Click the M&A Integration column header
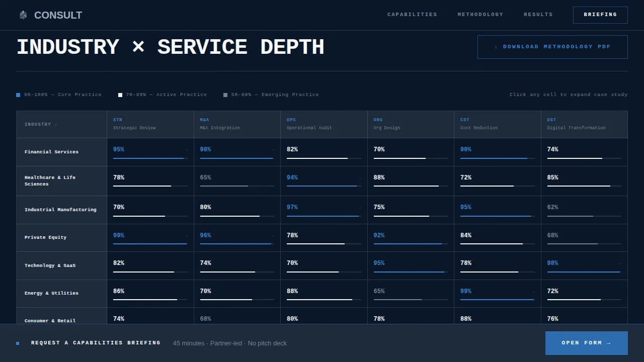 237,124
